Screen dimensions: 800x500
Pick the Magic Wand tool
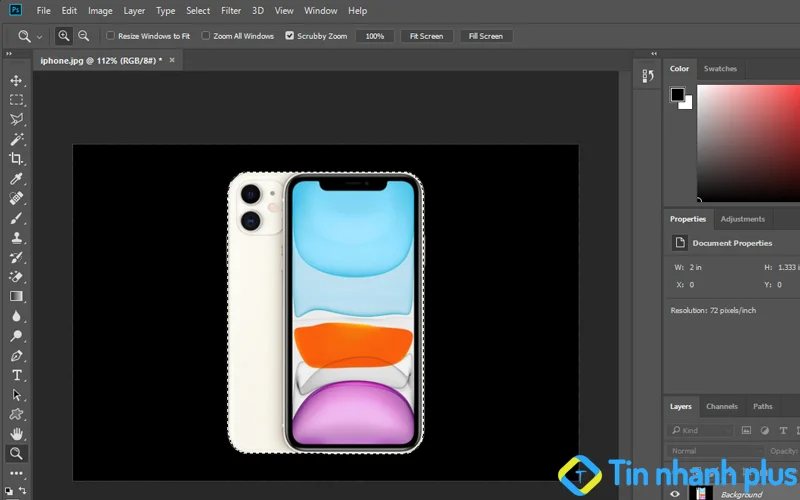pos(16,139)
